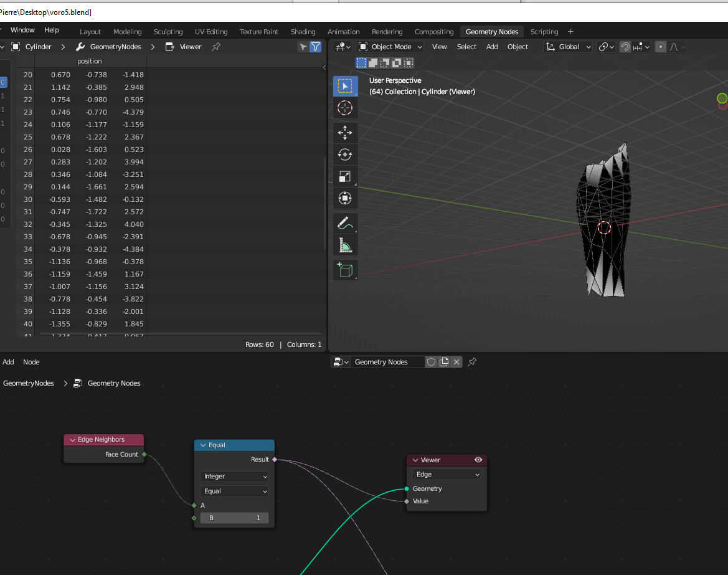Click the GeometryNodes modifier wrench icon
This screenshot has width=728, height=575.
click(x=80, y=47)
